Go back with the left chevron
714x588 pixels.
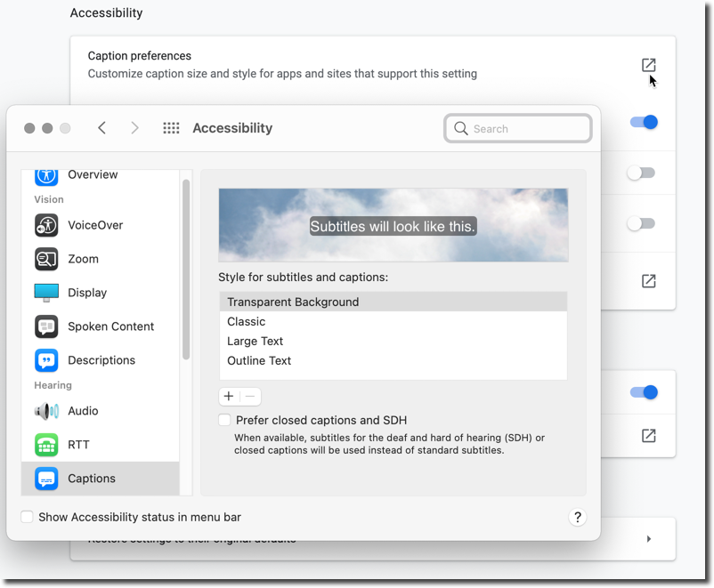(x=102, y=128)
